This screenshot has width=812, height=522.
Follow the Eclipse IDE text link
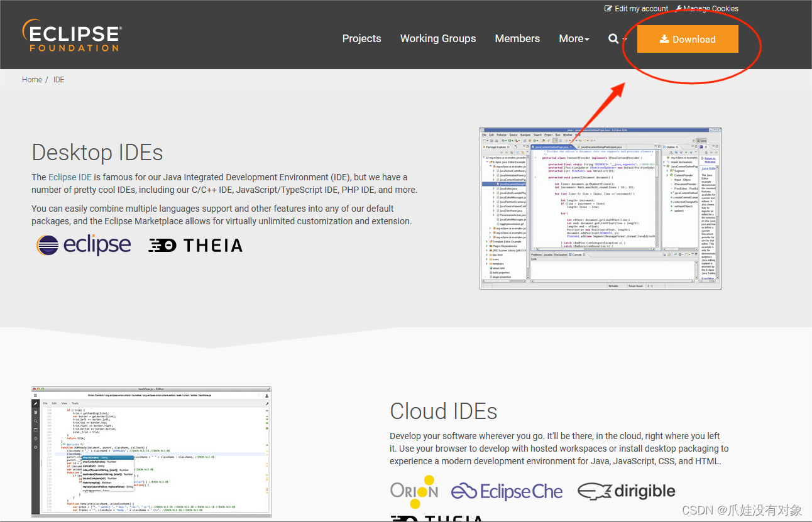pos(70,177)
